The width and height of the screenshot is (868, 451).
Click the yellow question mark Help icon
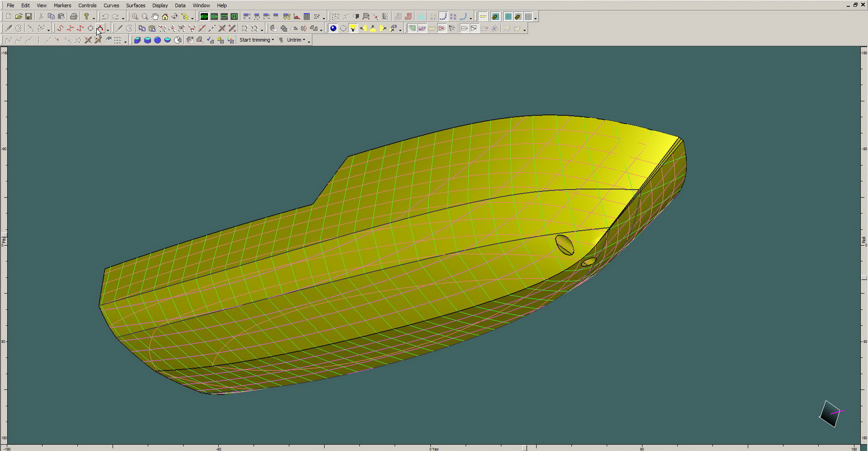(86, 16)
